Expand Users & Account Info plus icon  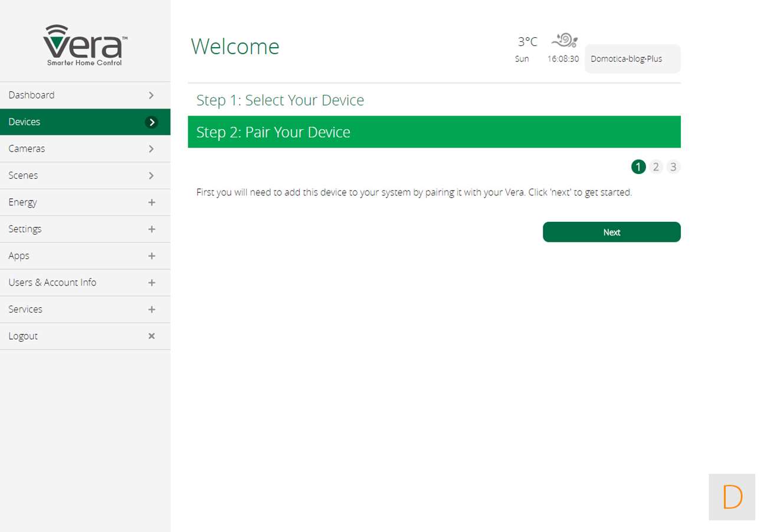(152, 283)
